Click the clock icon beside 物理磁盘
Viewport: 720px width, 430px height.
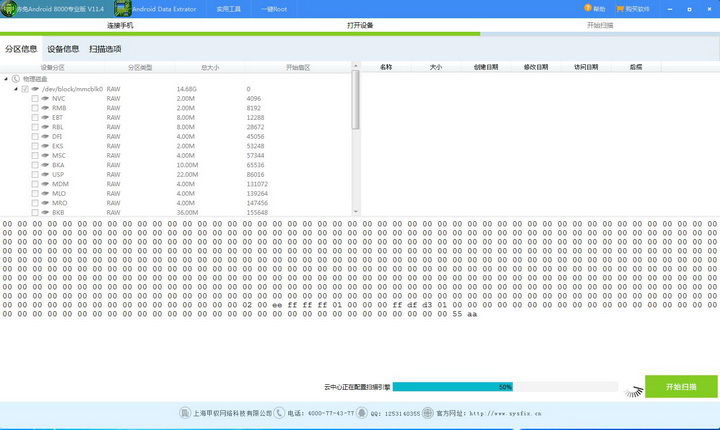coord(16,79)
